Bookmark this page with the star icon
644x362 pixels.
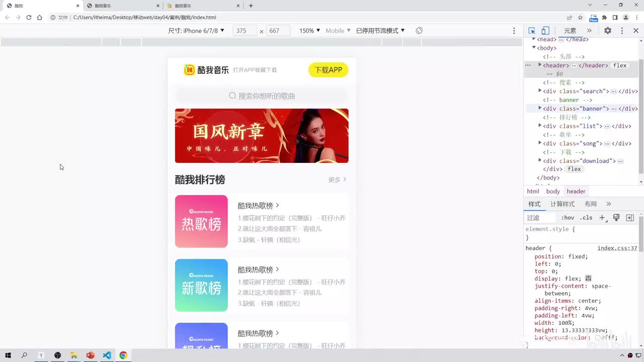580,18
